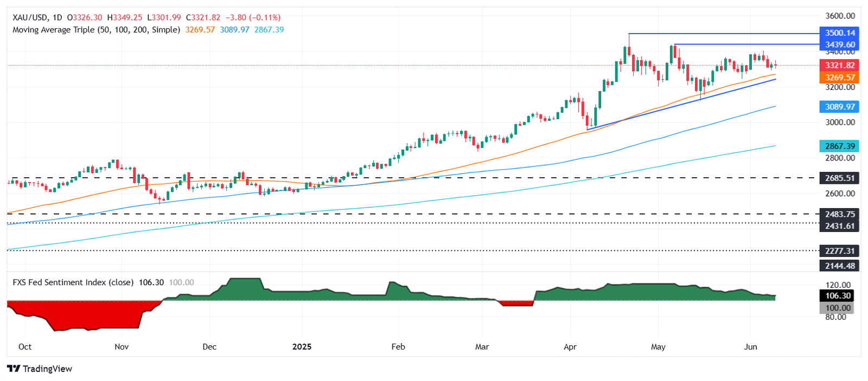This screenshot has height=381, width=868.
Task: Click the 2483.75 support level label
Action: [x=839, y=214]
